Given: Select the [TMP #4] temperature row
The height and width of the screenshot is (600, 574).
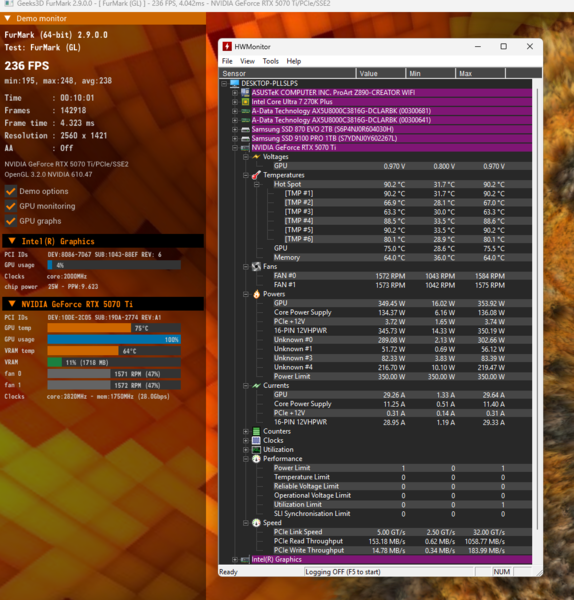Looking at the screenshot, I should [408, 221].
